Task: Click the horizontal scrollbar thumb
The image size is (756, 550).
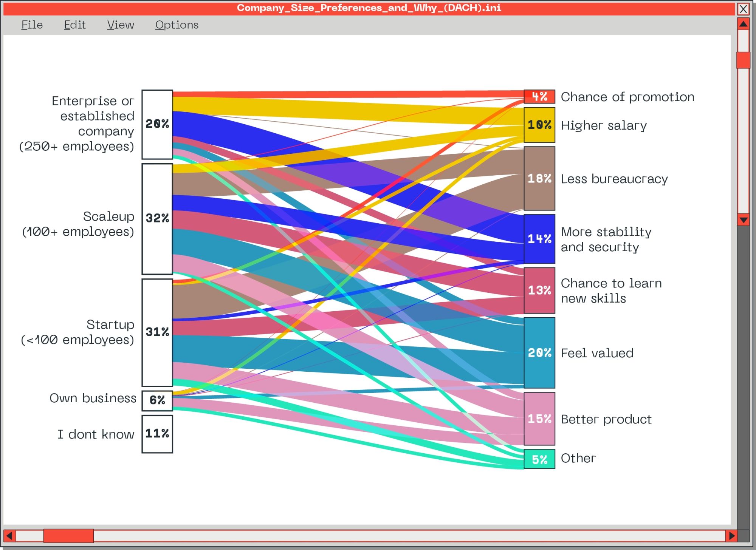Action: pos(68,536)
